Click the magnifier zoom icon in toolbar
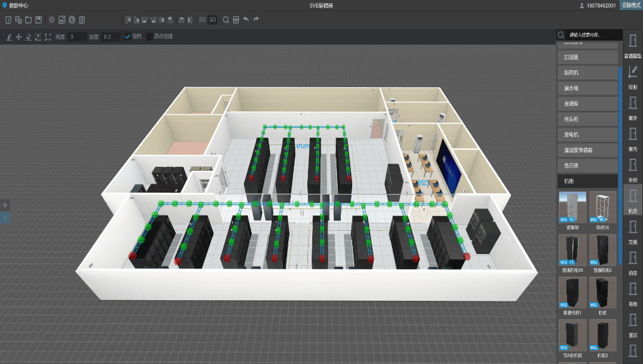The height and width of the screenshot is (364, 643). pos(226,20)
